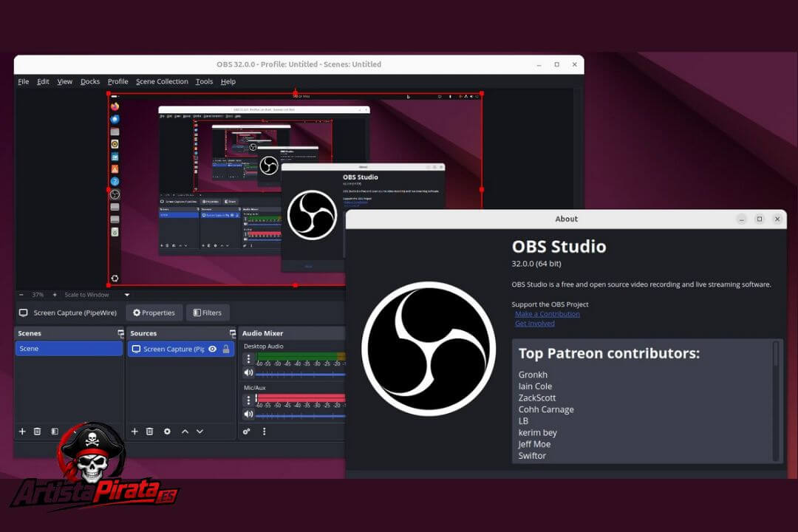Open Desktop Audio options three-dot menu
Screen dimensions: 798x532
[248, 359]
